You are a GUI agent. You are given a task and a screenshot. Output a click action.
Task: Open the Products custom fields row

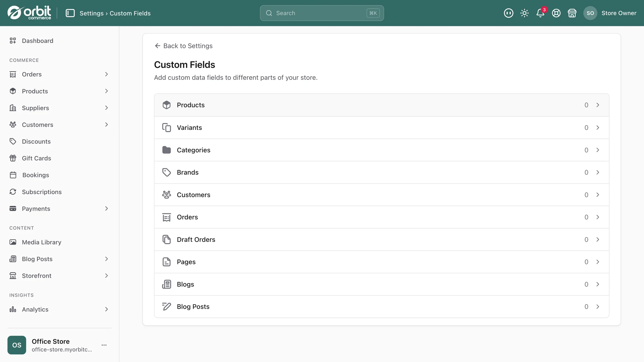coord(382,105)
